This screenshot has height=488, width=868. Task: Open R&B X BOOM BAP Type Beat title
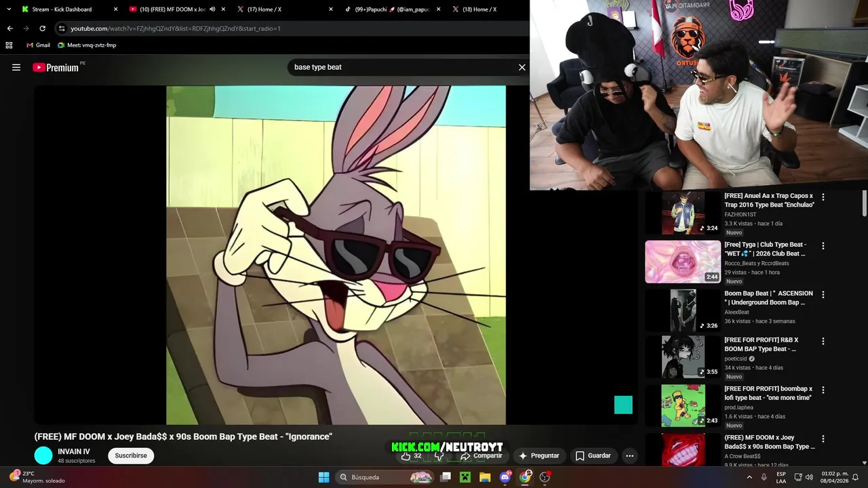coord(762,344)
